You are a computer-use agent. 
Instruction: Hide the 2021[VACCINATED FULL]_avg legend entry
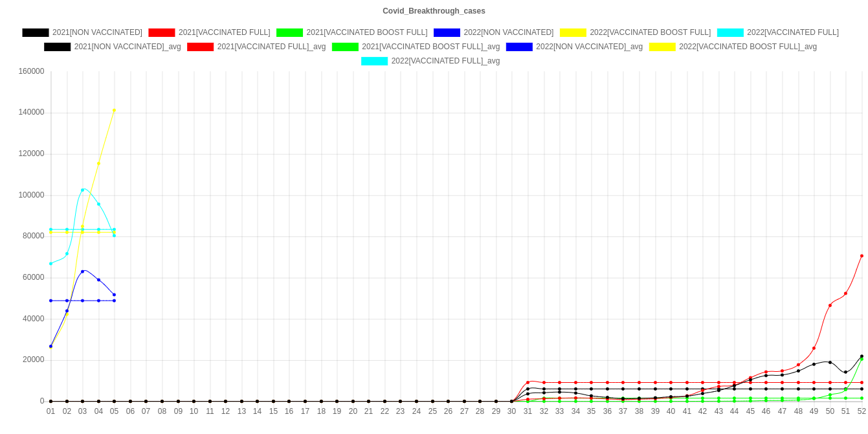(x=271, y=47)
